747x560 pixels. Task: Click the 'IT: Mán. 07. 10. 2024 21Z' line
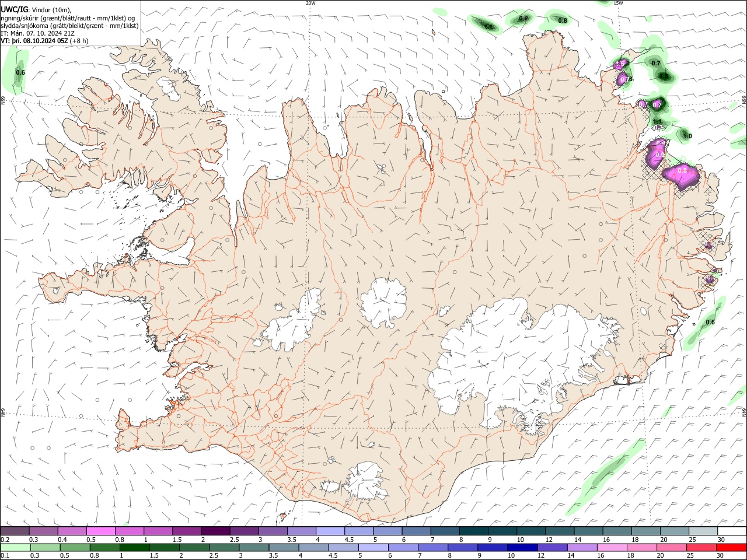click(37, 33)
